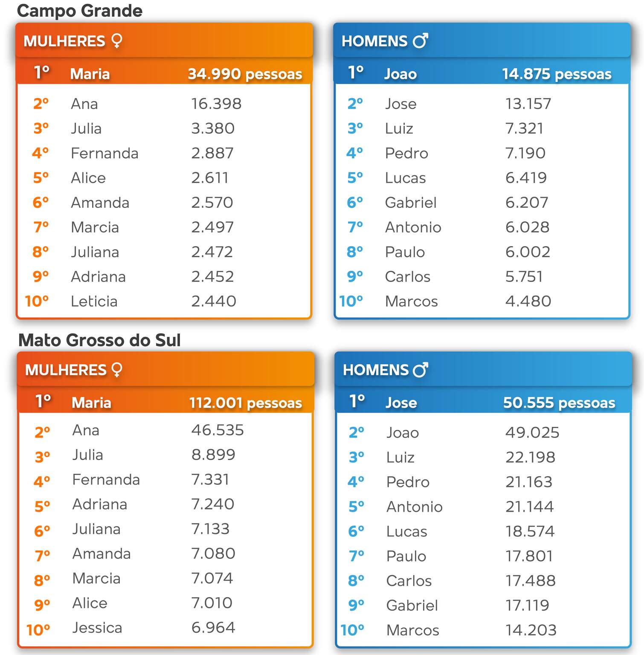Click the Campo Grande title
The width and height of the screenshot is (644, 655).
coord(80,11)
